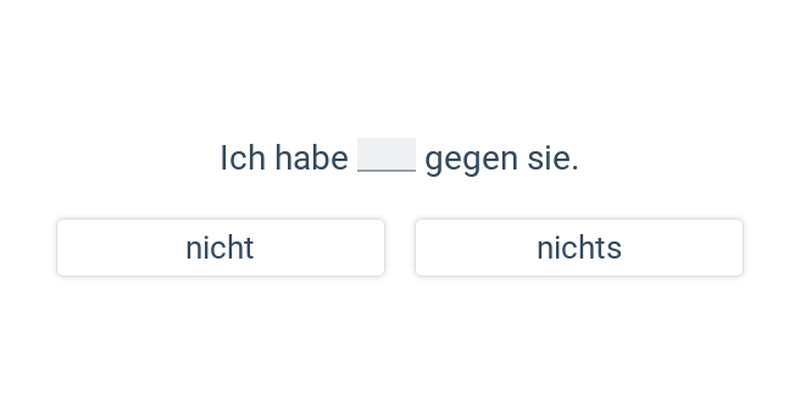Tap the word 'nicht' option card

click(x=220, y=247)
